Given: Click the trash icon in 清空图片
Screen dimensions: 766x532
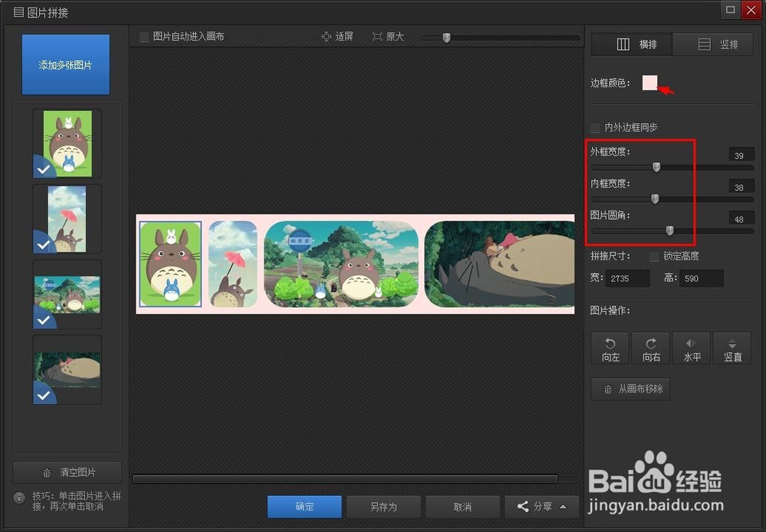Looking at the screenshot, I should pyautogui.click(x=47, y=472).
